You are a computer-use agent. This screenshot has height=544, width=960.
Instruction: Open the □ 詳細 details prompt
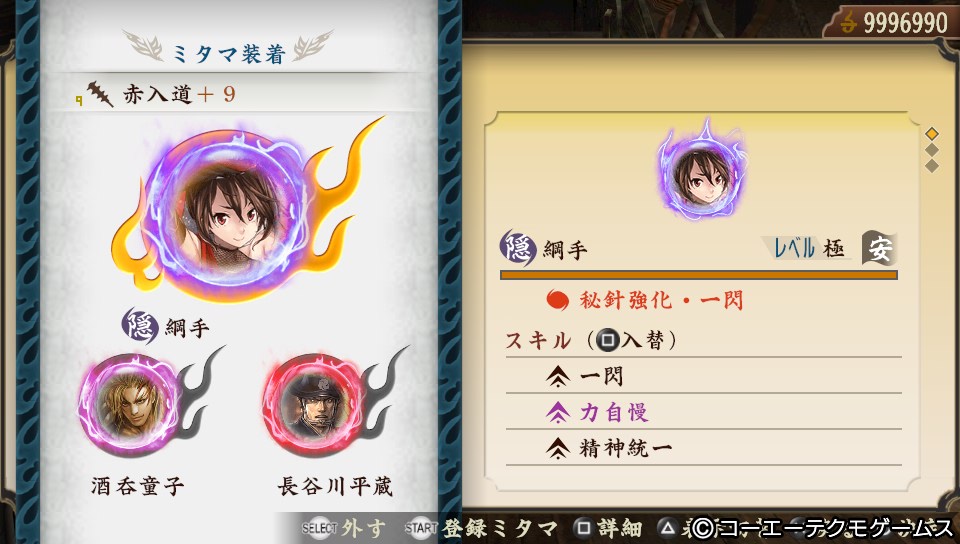(608, 528)
